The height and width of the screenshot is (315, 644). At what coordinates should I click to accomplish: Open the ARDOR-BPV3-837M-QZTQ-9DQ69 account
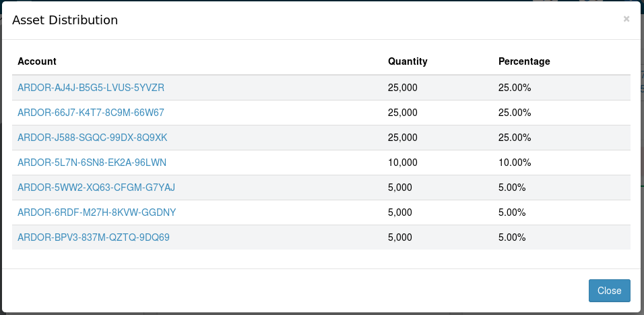(94, 237)
